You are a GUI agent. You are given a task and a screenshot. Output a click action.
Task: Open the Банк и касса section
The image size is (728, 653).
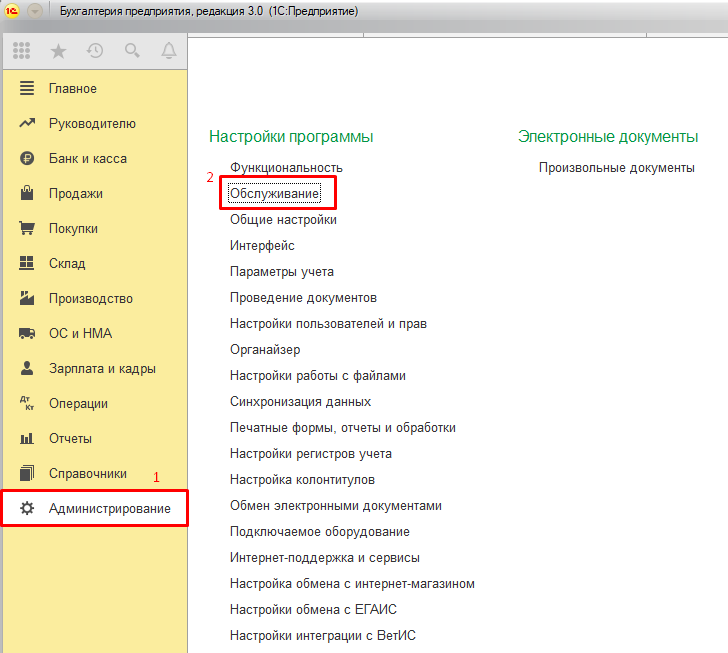[88, 158]
